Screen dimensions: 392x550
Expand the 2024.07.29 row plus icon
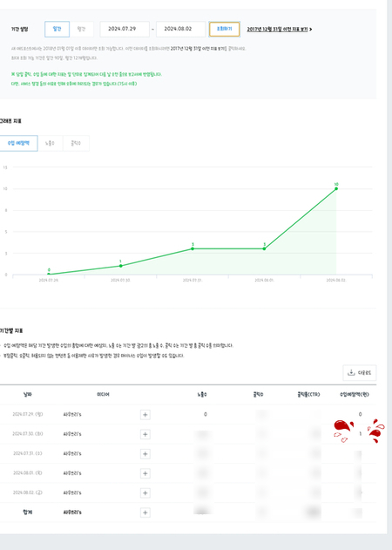tap(145, 415)
